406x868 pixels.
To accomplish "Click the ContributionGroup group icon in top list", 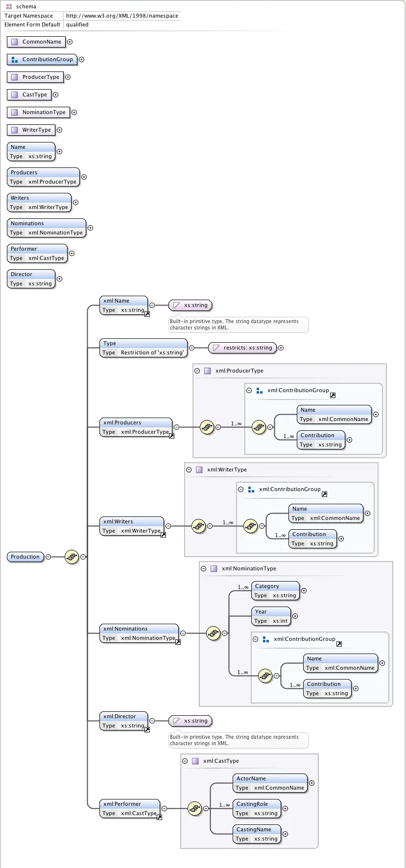I will (15, 59).
